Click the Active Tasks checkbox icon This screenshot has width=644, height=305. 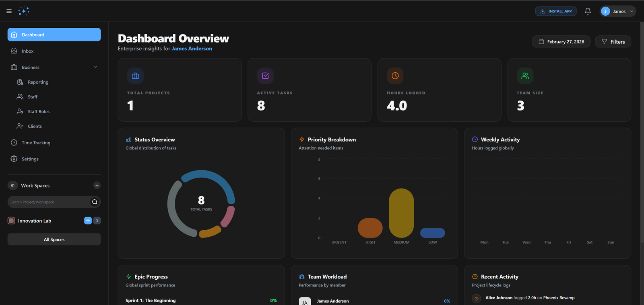point(265,76)
